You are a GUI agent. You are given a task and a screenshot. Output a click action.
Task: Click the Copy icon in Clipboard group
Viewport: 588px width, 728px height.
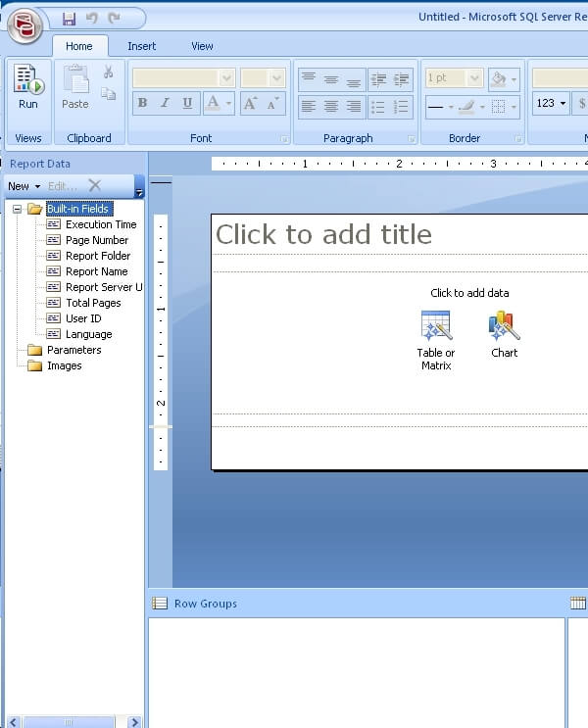pos(108,94)
